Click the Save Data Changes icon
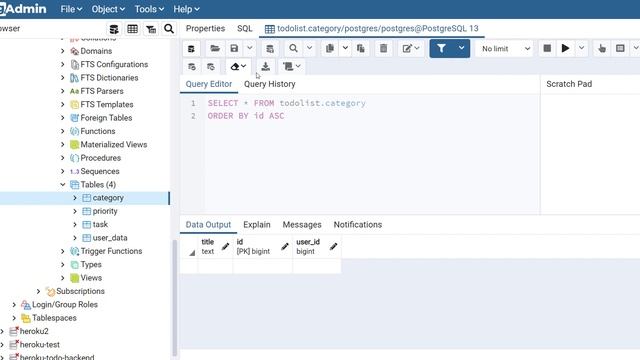 (270, 49)
